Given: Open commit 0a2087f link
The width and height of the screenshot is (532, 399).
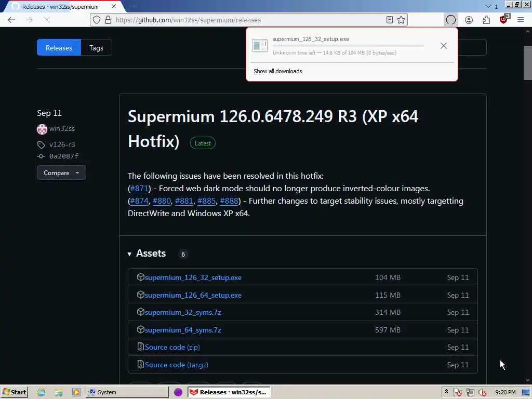Looking at the screenshot, I should [x=64, y=156].
